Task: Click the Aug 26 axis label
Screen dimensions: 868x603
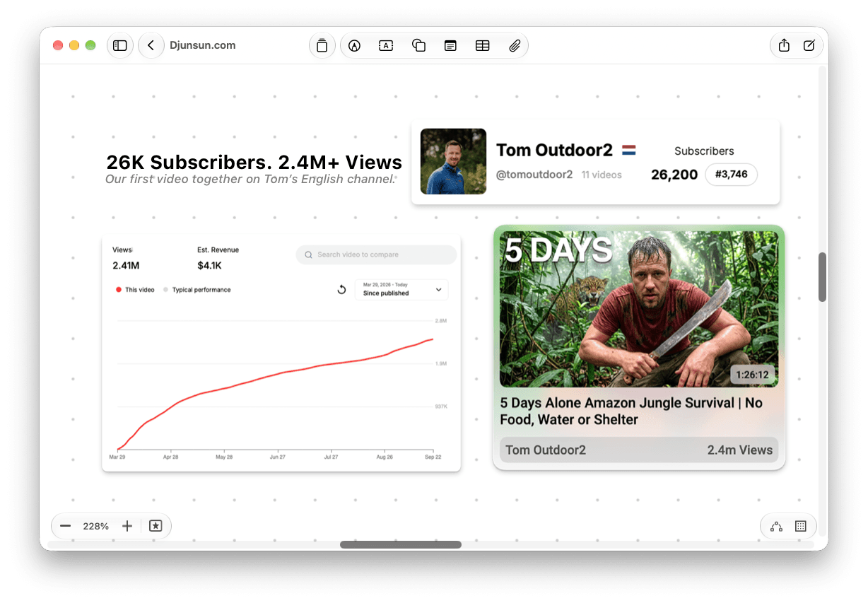Action: [x=384, y=457]
